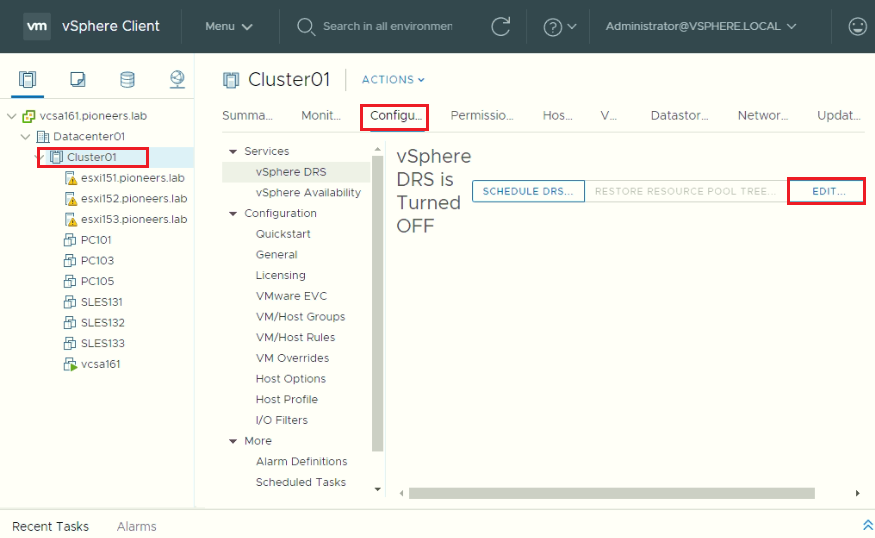The image size is (875, 538).
Task: Open Scheduled Tasks under More
Action: point(300,482)
